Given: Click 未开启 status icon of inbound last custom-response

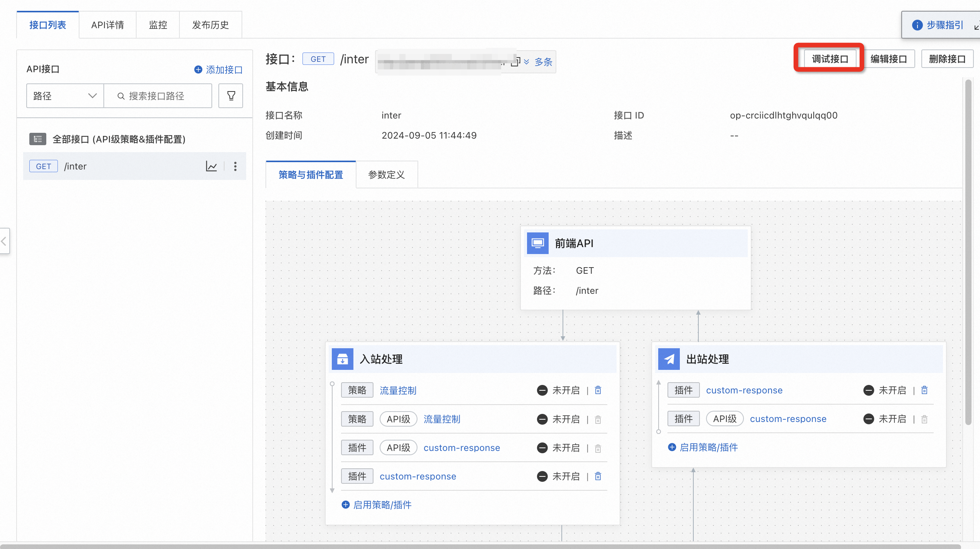Looking at the screenshot, I should [542, 476].
